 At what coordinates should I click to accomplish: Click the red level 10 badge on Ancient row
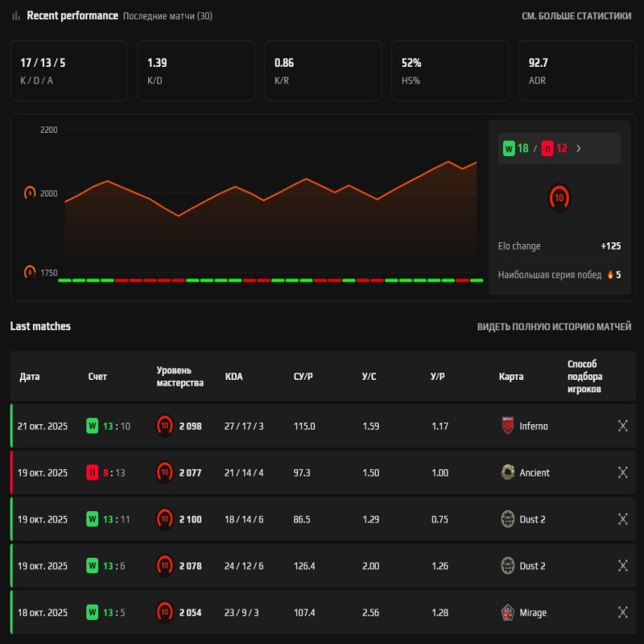point(165,473)
